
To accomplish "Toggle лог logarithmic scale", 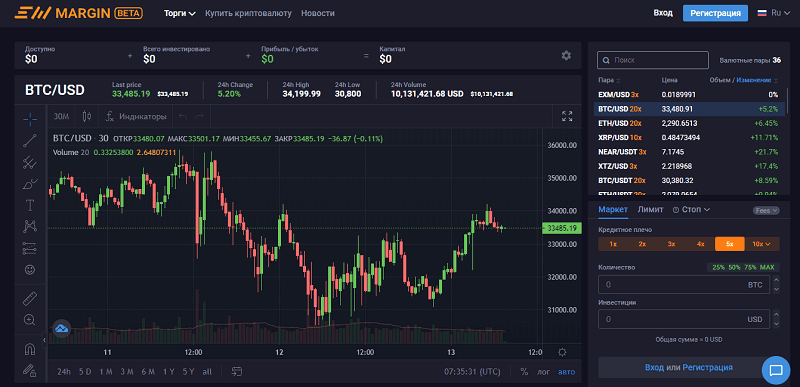I will tap(543, 372).
